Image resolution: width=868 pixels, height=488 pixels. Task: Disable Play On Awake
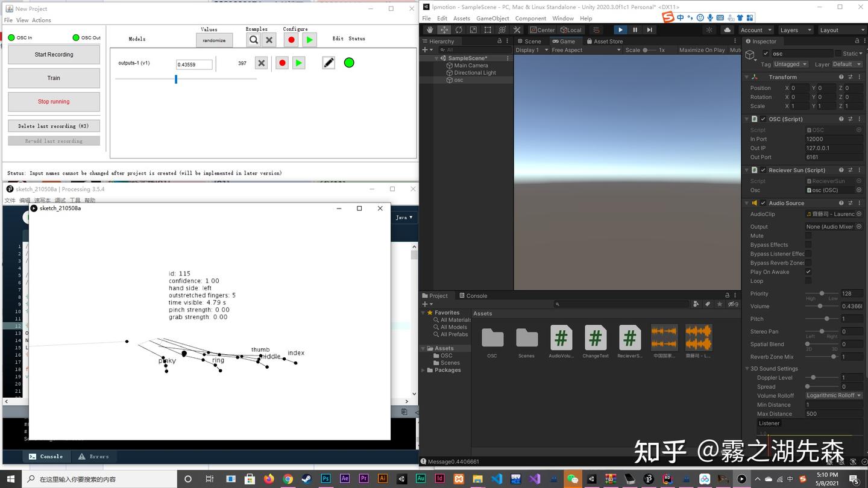click(808, 272)
